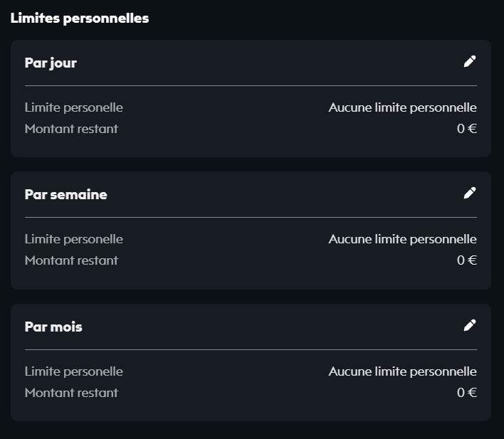Image resolution: width=504 pixels, height=439 pixels.
Task: Click Montant restant label in Par semaine
Action: click(x=71, y=260)
